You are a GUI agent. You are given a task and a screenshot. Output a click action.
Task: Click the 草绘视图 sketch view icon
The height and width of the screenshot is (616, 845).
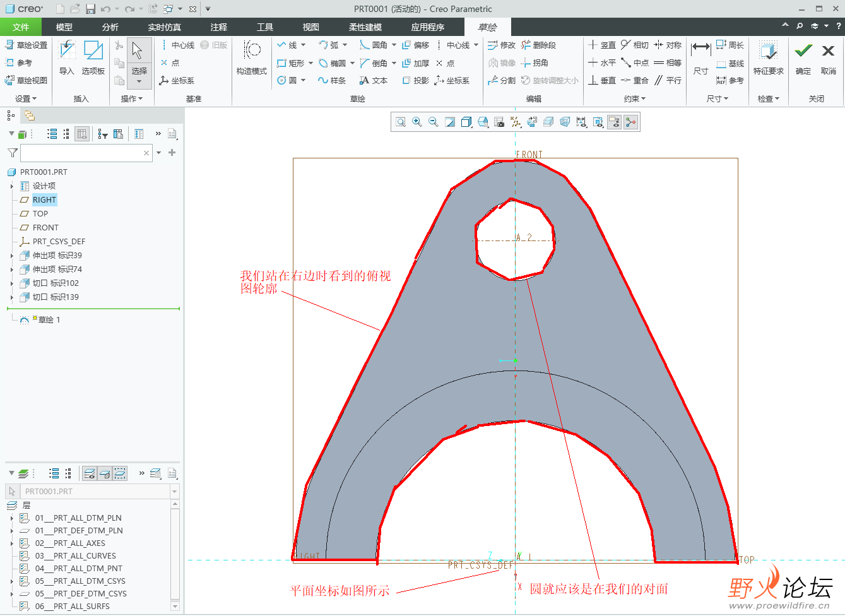coord(26,80)
